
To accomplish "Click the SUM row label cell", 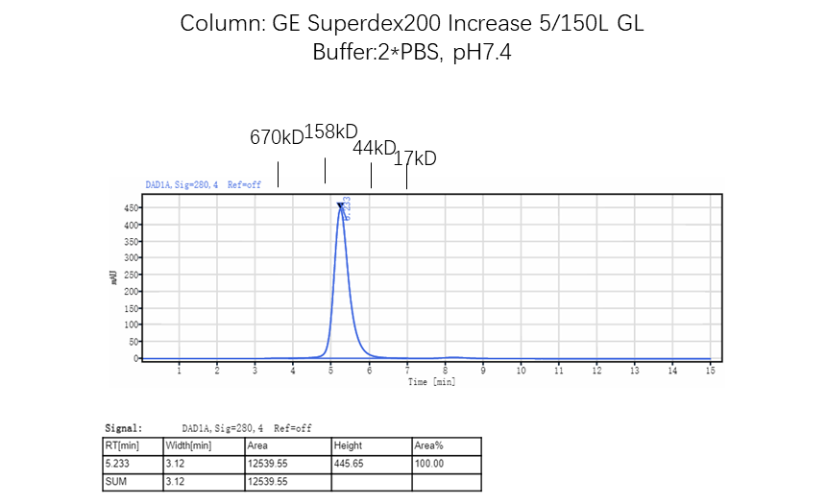I will click(x=116, y=482).
